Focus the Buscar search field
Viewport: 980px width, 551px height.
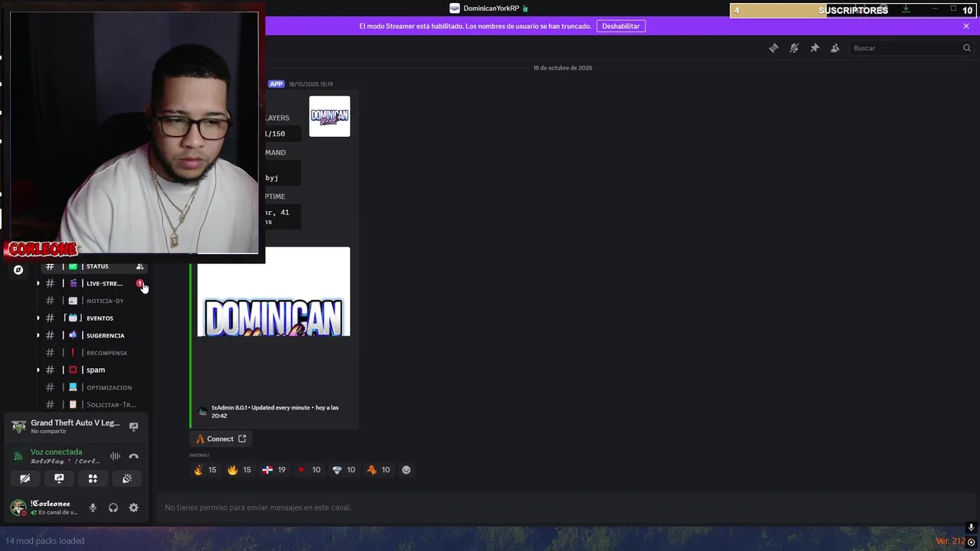coord(910,47)
